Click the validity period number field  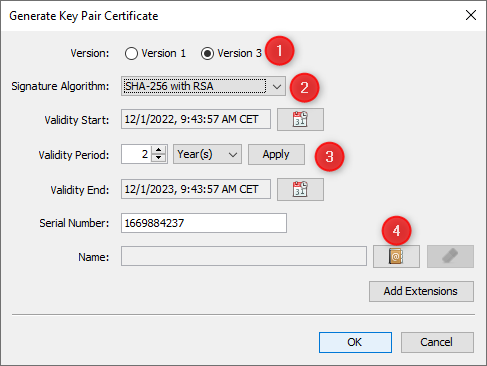137,154
